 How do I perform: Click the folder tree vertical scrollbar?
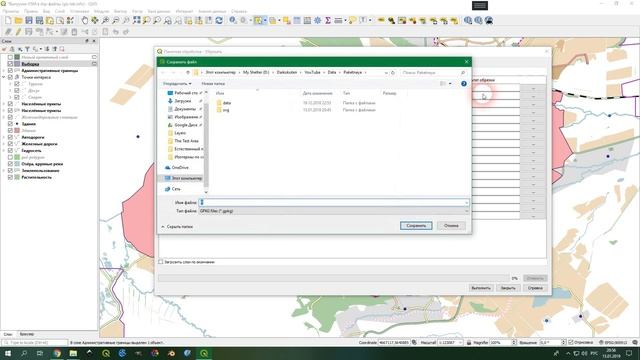(206, 141)
